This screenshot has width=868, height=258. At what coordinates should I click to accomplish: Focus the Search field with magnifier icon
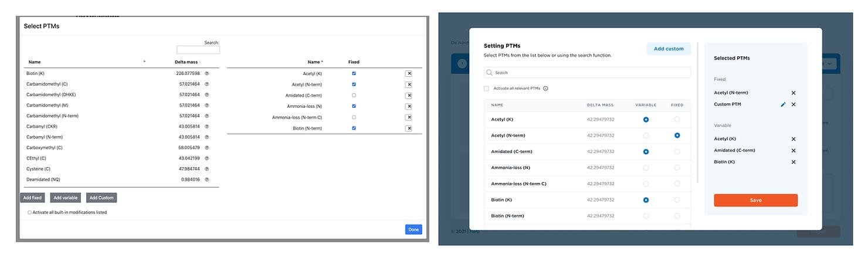pos(588,73)
